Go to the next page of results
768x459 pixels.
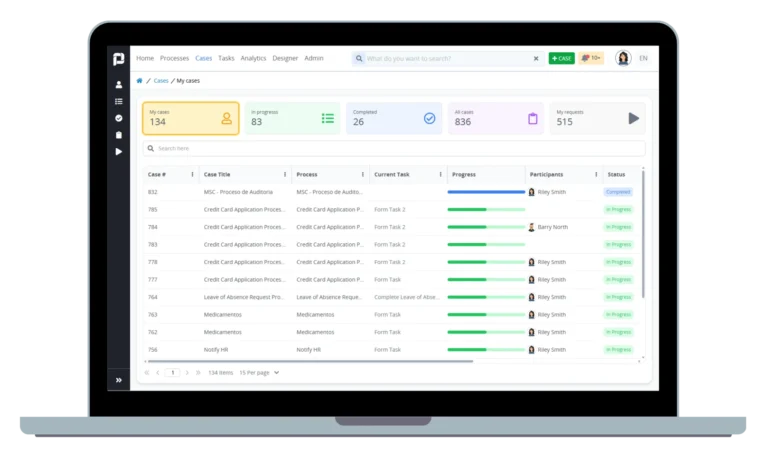187,373
